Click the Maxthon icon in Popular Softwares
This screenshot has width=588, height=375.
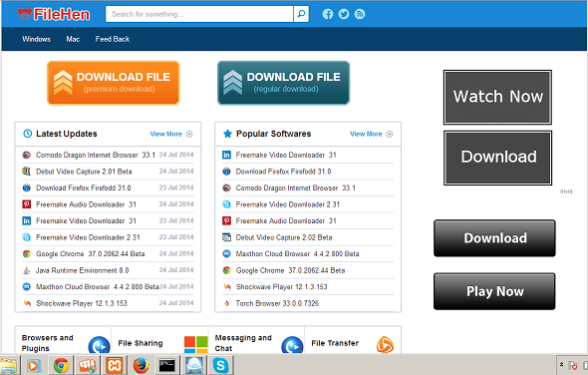click(226, 254)
